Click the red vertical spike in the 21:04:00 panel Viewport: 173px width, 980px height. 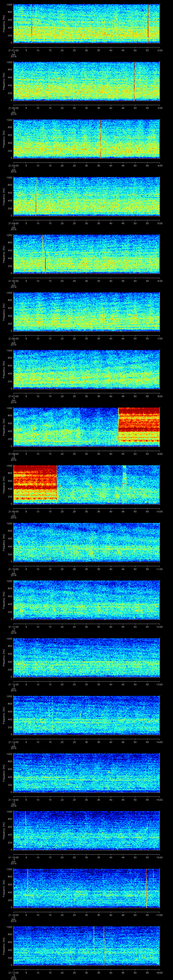coord(36,196)
